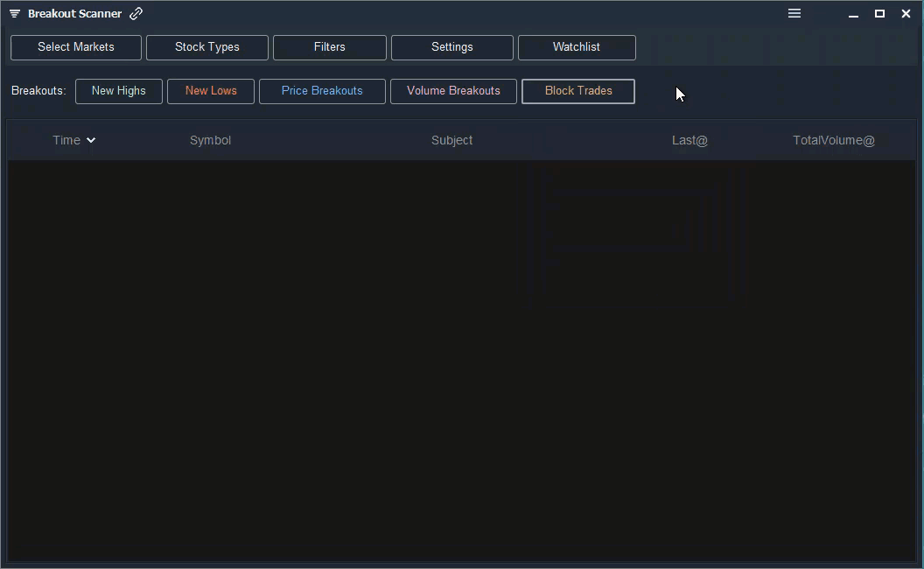Sort results by the Symbol column

(x=210, y=140)
